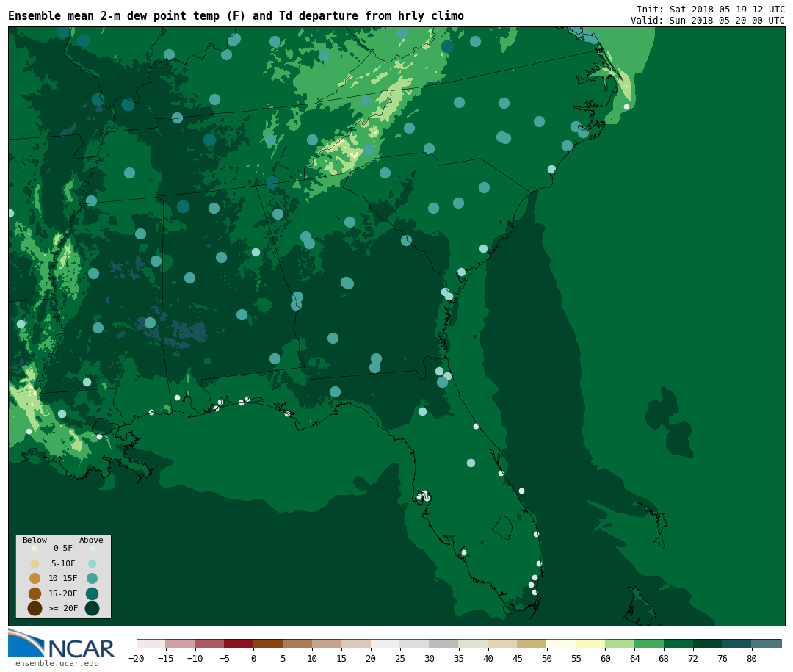This screenshot has height=672, width=793.
Task: Pick the medium green swatch between 64 and 68
Action: (650, 643)
